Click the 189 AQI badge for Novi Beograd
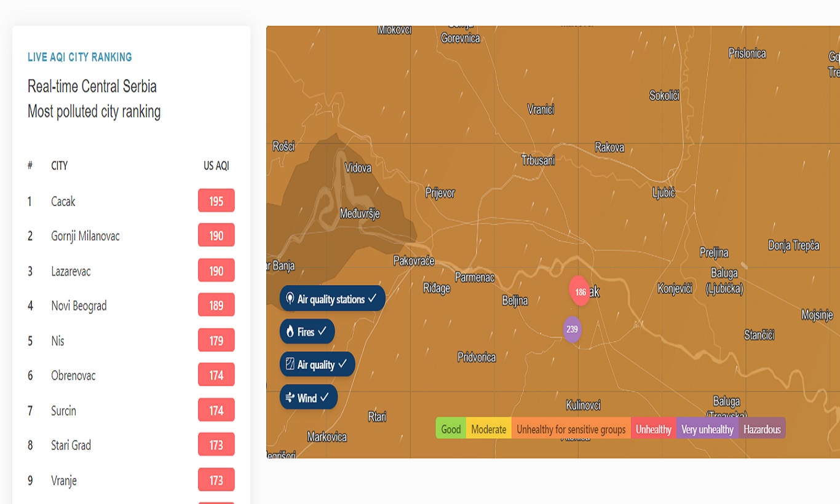Screen dimensions: 840x504 point(216,305)
